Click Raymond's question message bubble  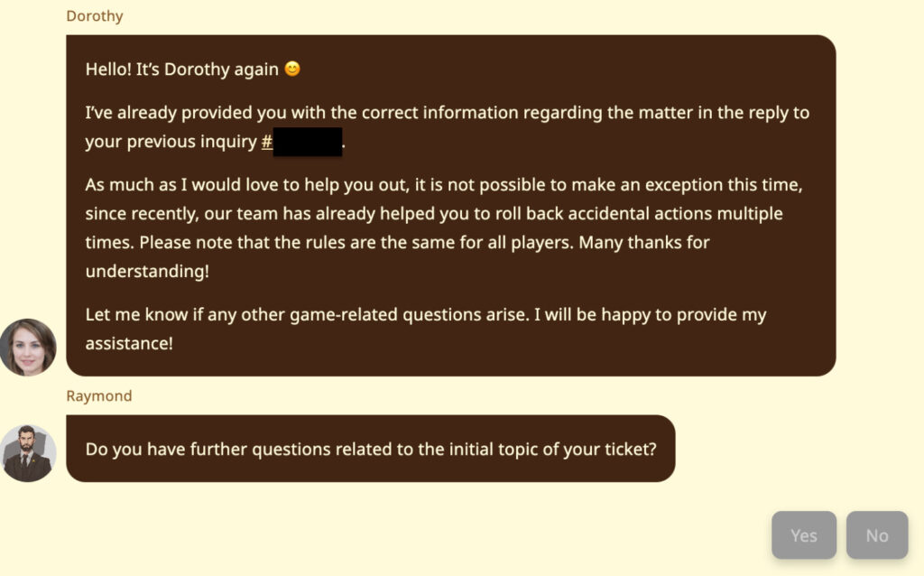coord(371,449)
